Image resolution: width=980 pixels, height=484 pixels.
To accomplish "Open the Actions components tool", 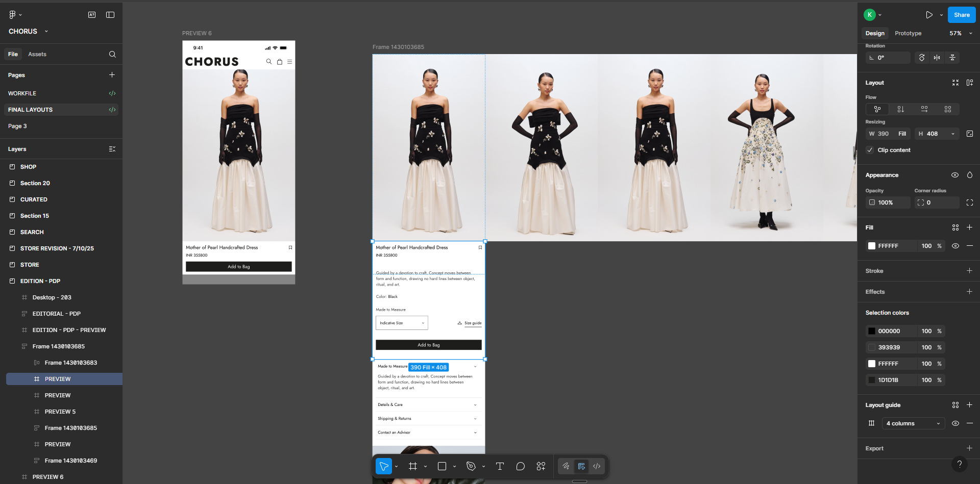I will (541, 466).
